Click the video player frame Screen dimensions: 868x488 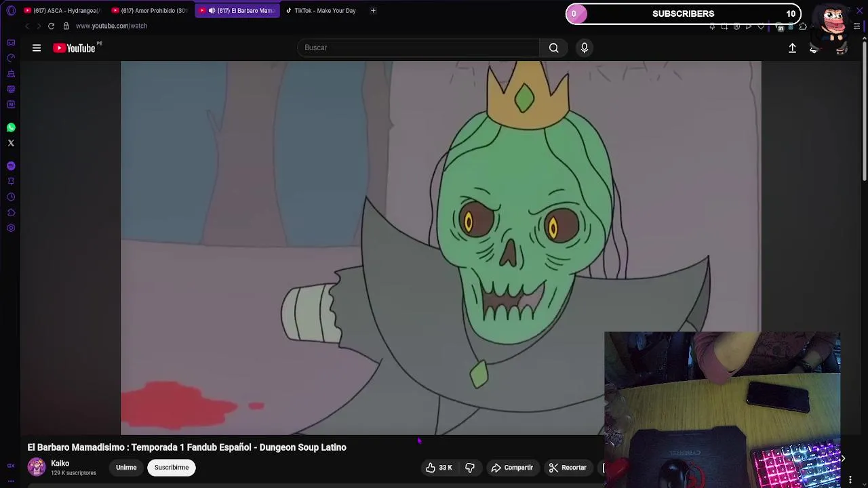441,248
